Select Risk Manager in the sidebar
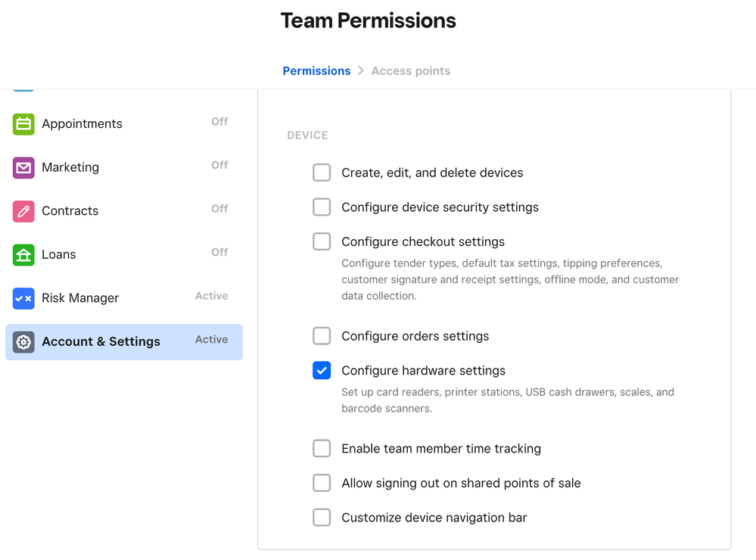Image resolution: width=756 pixels, height=560 pixels. pyautogui.click(x=80, y=298)
